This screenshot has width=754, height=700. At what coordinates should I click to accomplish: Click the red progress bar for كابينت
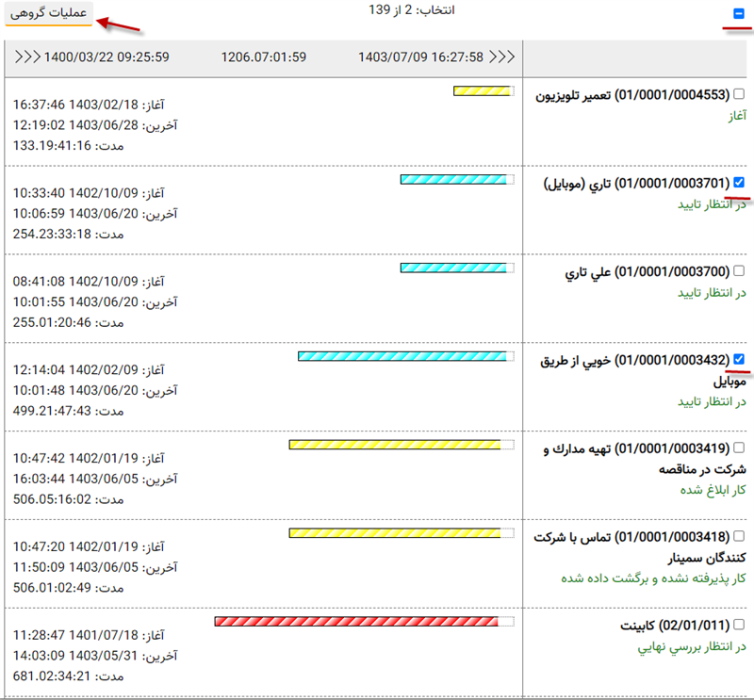[x=362, y=622]
